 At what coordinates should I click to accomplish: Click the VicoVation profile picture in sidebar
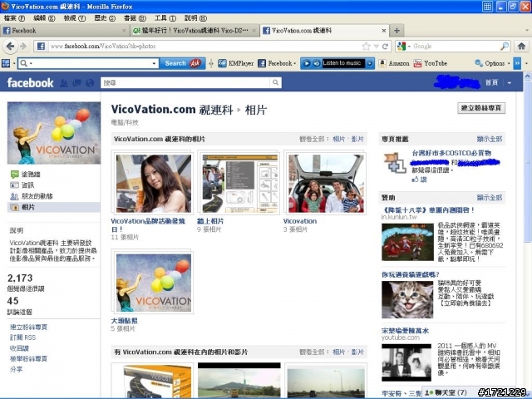coord(54,133)
